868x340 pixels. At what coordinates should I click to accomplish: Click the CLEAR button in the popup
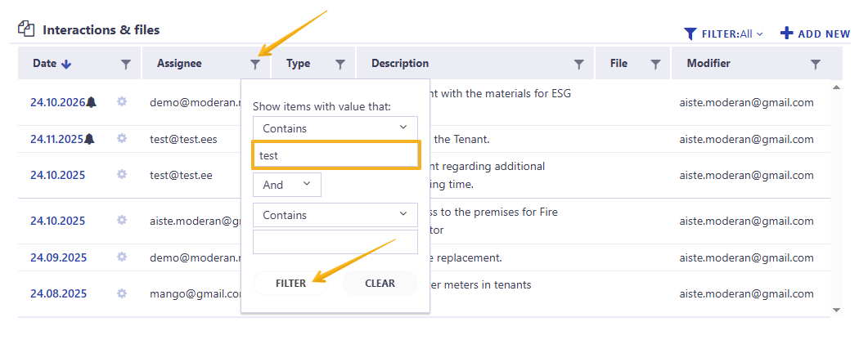(x=380, y=283)
